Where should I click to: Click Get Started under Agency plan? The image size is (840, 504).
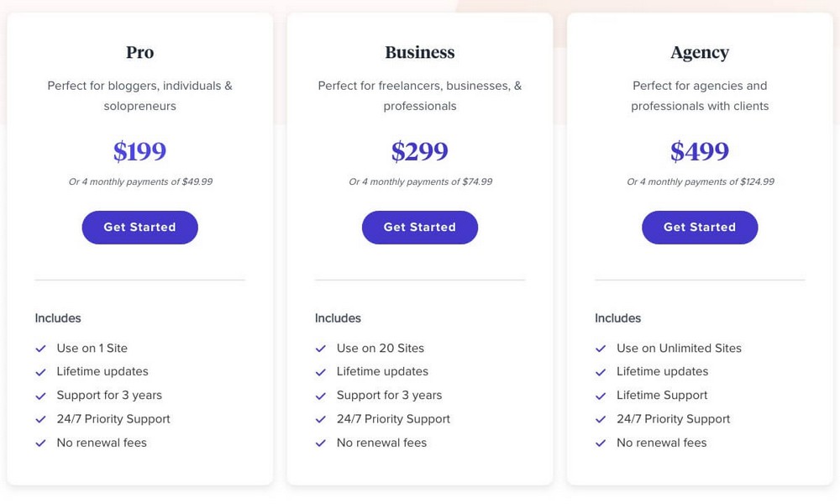click(700, 227)
